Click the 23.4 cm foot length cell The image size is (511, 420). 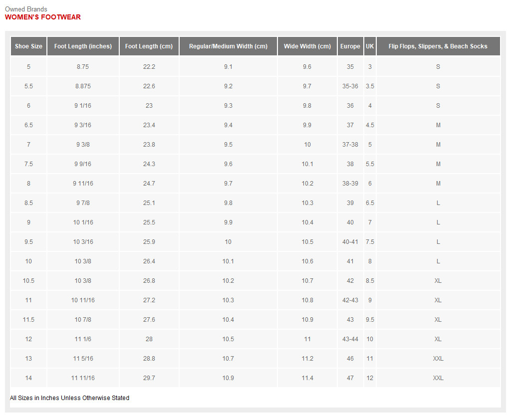[x=149, y=125]
